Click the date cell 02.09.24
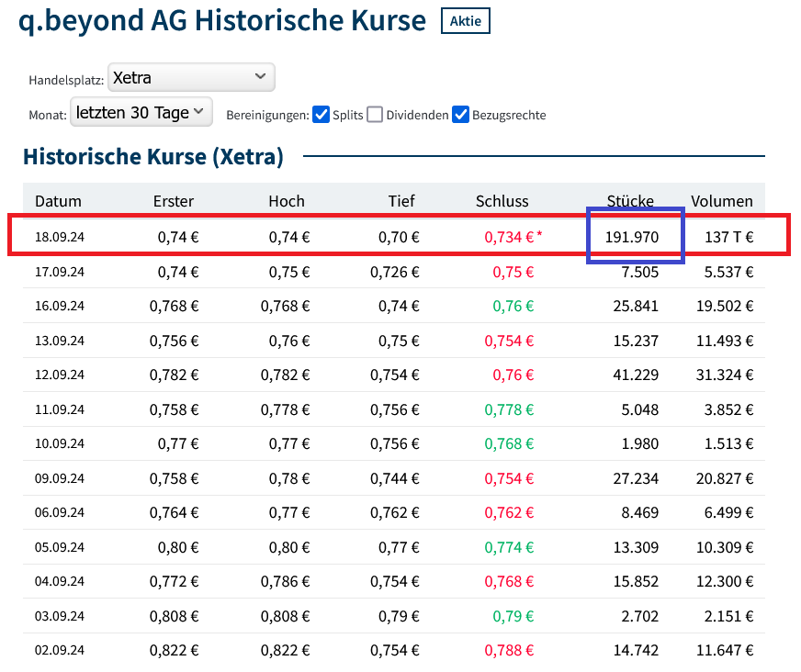 click(62, 650)
